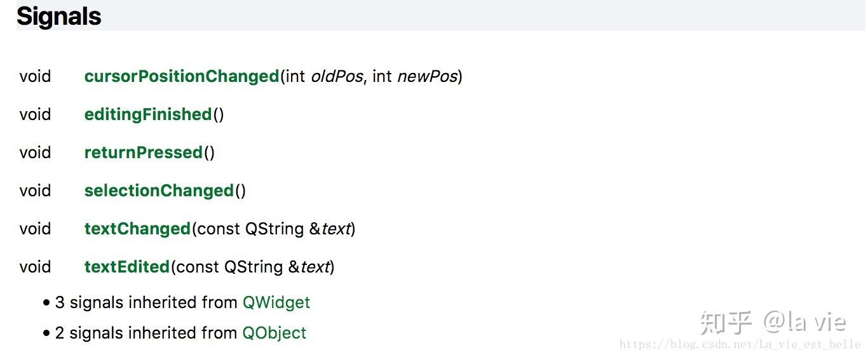Click the oldPos parameter name

pyautogui.click(x=337, y=77)
